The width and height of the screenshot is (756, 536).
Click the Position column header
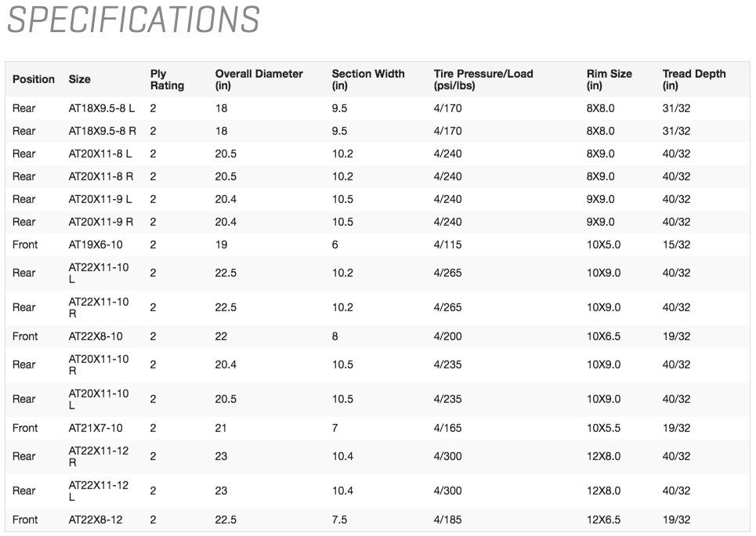34,79
